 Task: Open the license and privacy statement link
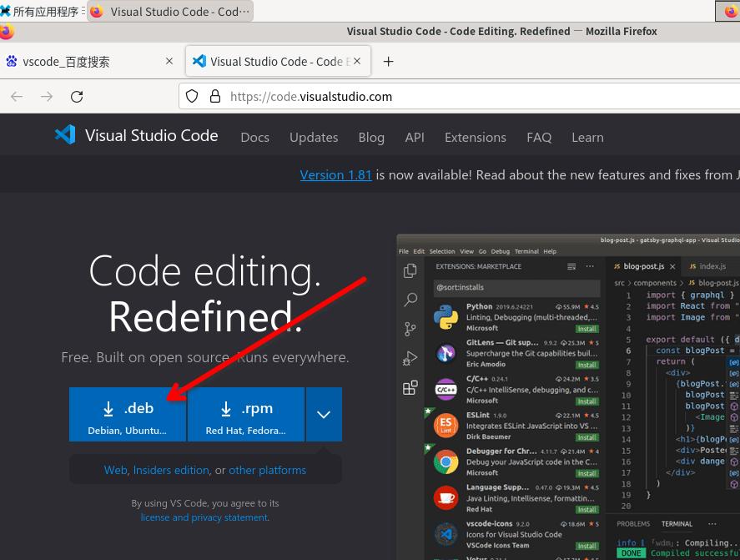(x=205, y=517)
